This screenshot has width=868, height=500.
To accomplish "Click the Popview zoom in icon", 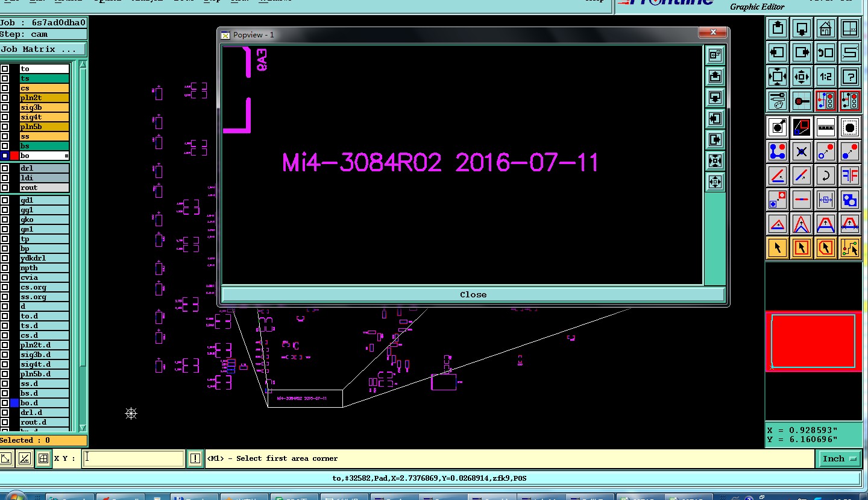I will pyautogui.click(x=715, y=182).
